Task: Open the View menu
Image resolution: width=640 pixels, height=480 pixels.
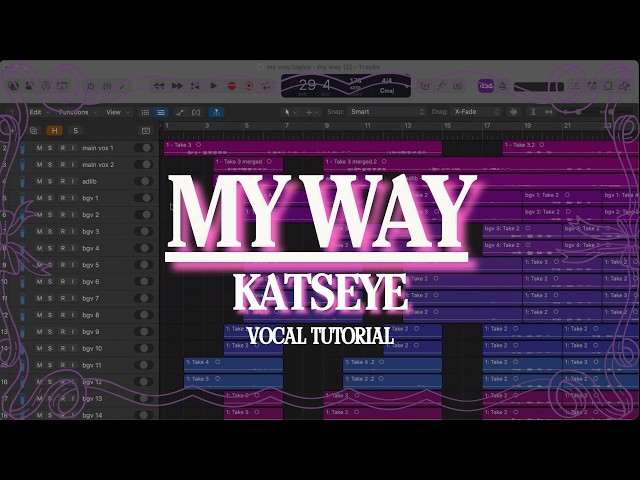Action: [x=118, y=112]
